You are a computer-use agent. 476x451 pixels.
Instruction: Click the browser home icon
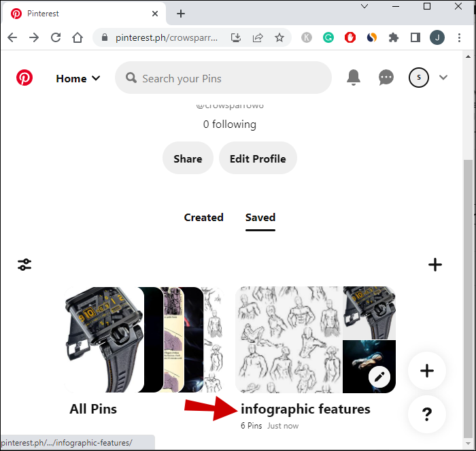pyautogui.click(x=78, y=37)
